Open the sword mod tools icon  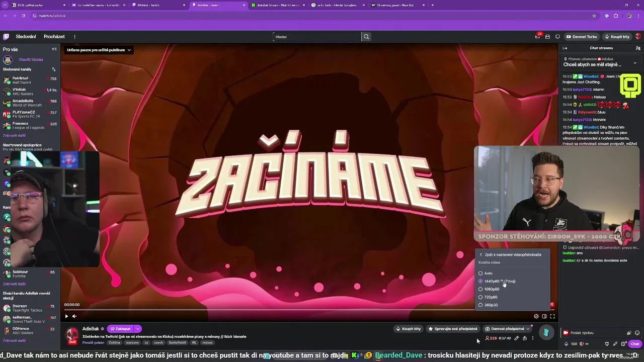(615, 344)
